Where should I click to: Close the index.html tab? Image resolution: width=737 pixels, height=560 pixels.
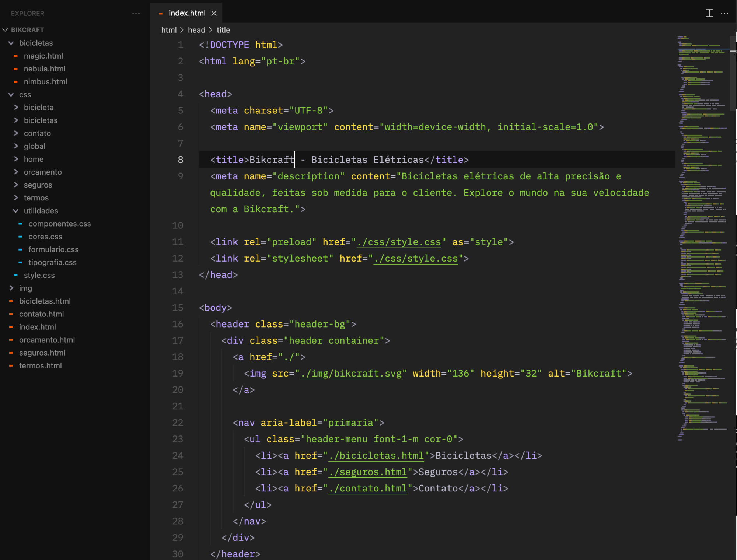(x=214, y=13)
